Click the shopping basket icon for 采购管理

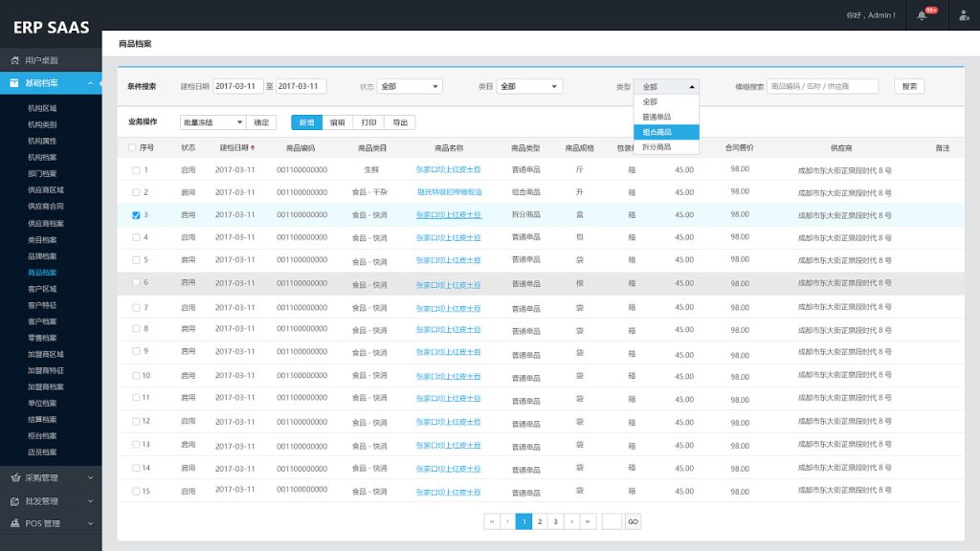[x=14, y=477]
